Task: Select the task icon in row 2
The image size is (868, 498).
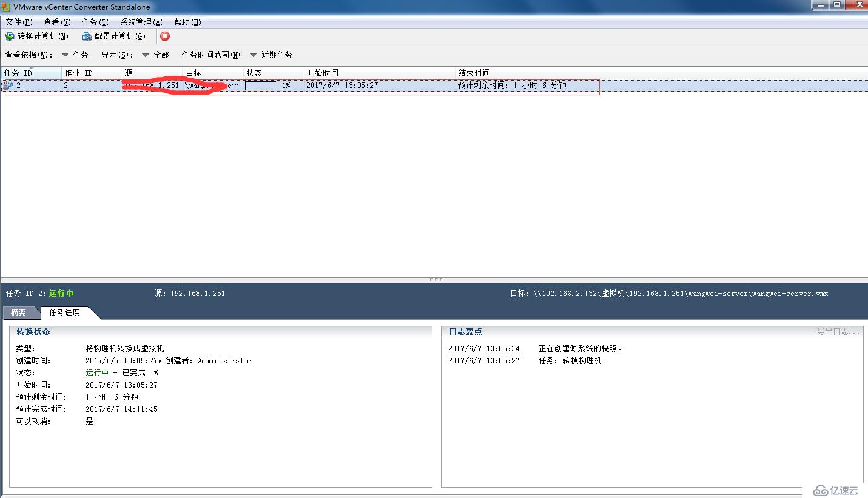Action: (x=8, y=86)
